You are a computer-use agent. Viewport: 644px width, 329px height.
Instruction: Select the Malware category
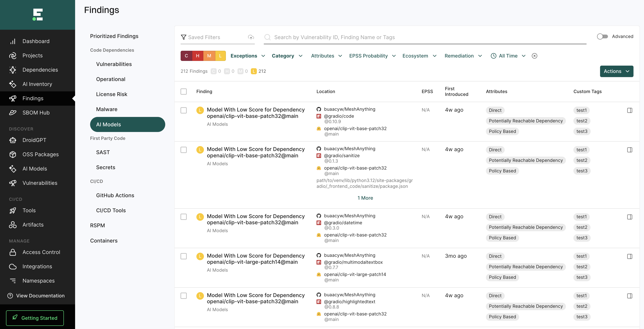(107, 109)
